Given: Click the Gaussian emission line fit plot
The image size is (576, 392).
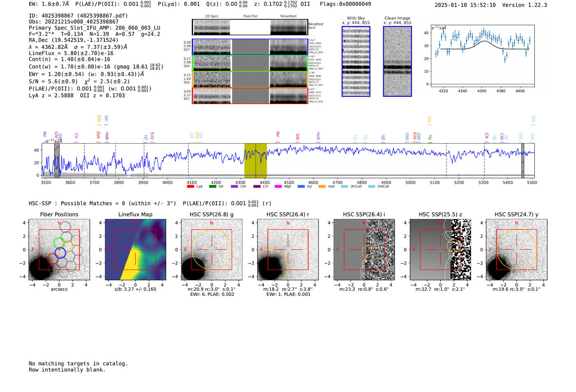Looking at the screenshot, I should pyautogui.click(x=482, y=56).
